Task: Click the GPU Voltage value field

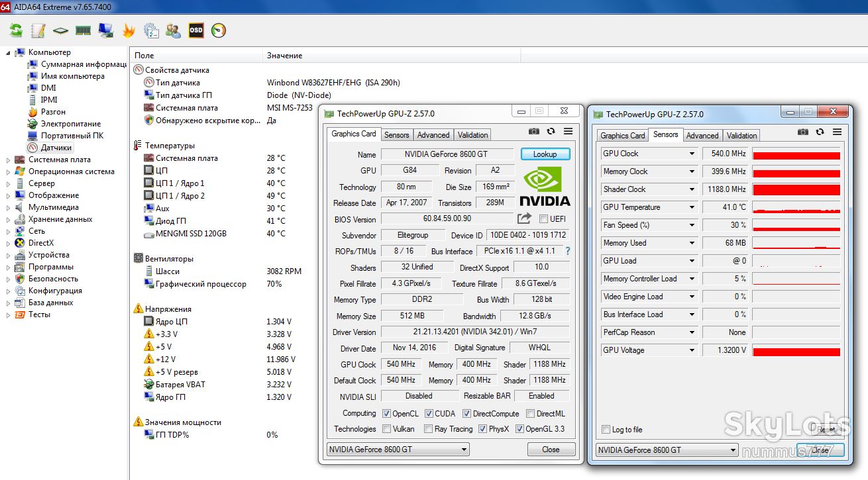Action: pos(726,350)
